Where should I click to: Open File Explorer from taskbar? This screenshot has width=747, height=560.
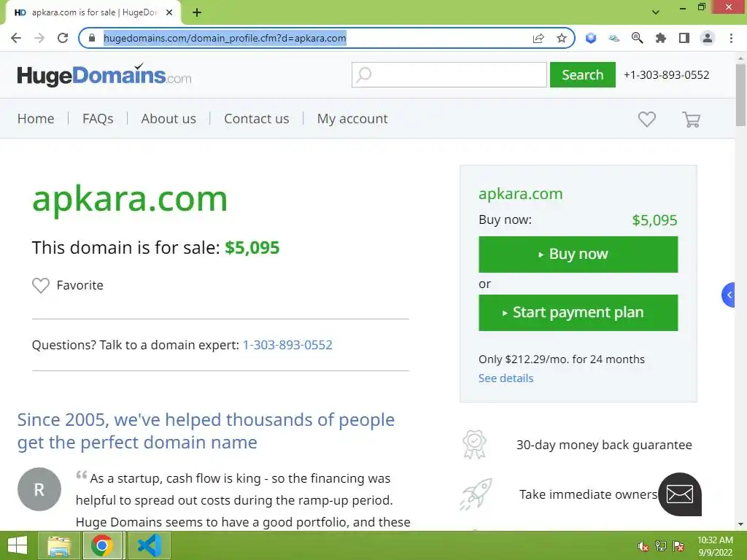coord(59,545)
